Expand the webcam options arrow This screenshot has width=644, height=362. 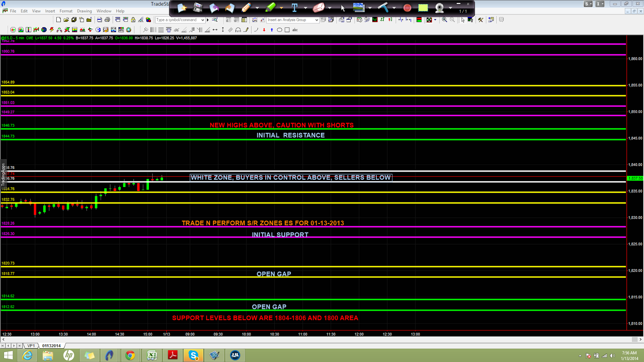click(450, 8)
